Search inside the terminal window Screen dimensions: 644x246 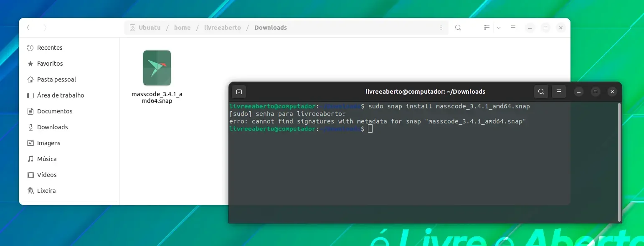coord(541,92)
